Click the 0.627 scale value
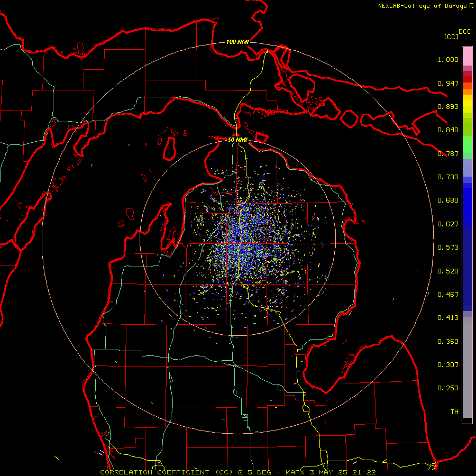Viewport: 476px width, 476px height. tap(448, 224)
